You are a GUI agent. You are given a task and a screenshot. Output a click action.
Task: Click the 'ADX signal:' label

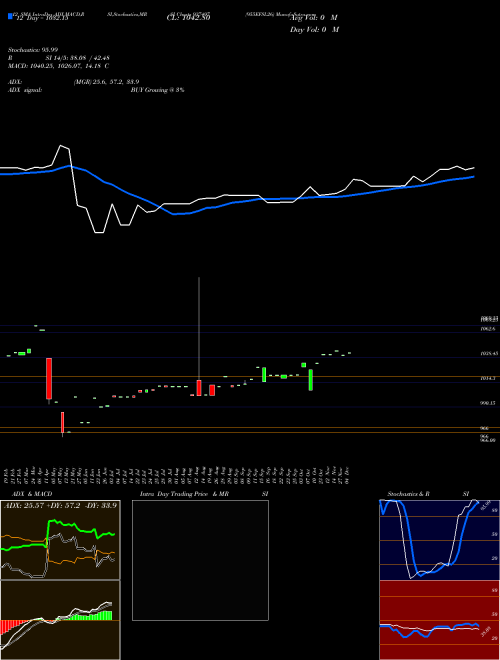coord(24,90)
